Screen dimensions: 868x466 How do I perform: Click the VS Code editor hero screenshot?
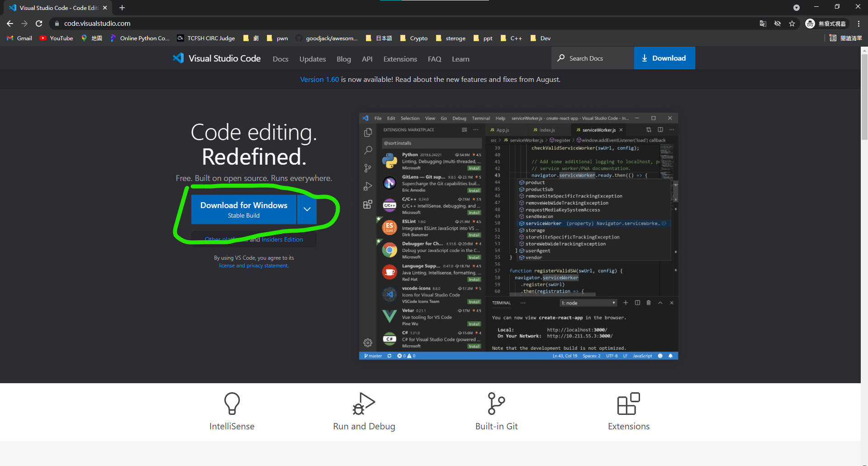click(x=518, y=236)
